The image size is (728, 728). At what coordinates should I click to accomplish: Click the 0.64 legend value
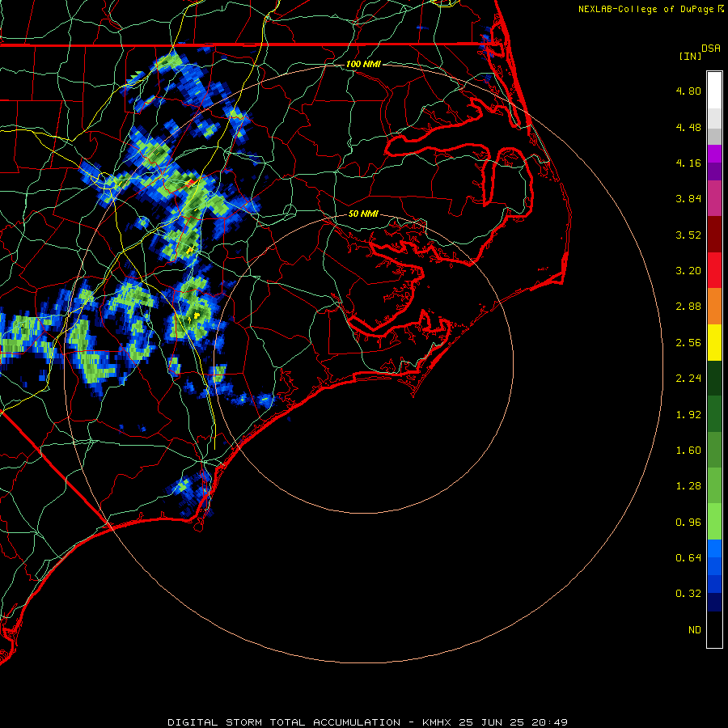pyautogui.click(x=688, y=557)
